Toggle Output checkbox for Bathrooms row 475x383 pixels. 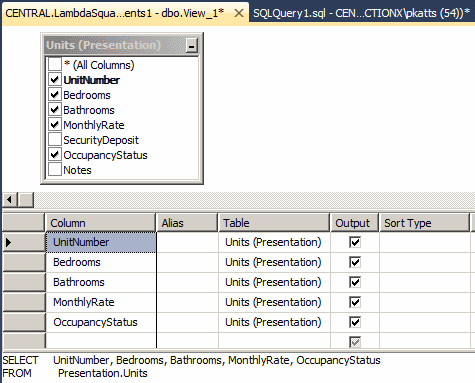(x=355, y=282)
